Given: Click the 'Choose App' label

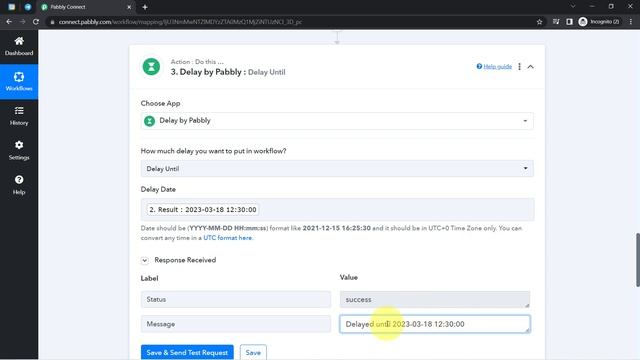Looking at the screenshot, I should (160, 103).
